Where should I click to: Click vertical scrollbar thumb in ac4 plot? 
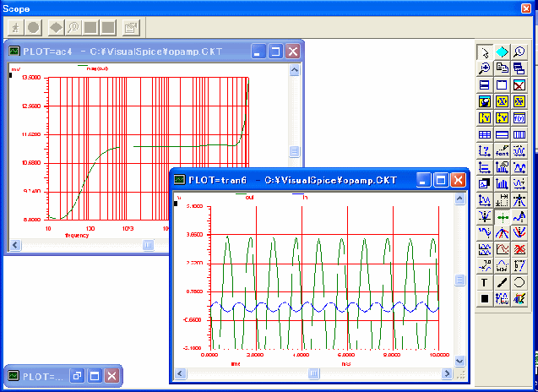click(x=295, y=152)
